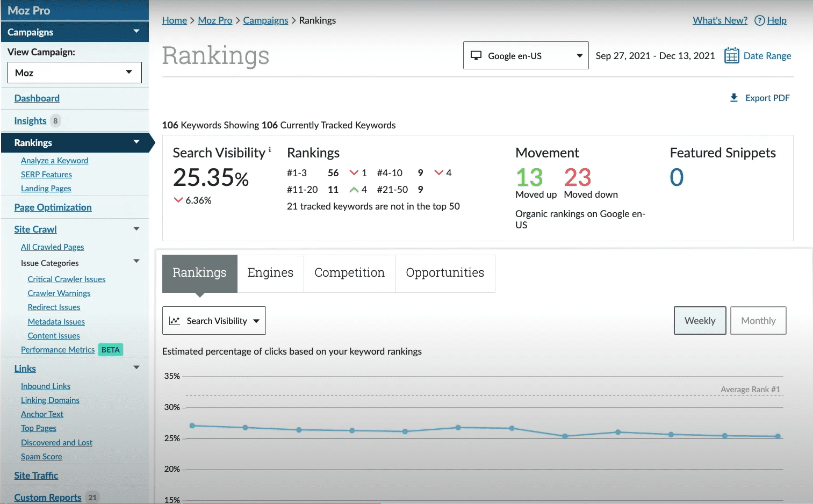Select the Weekly view toggle
Image resolution: width=813 pixels, height=504 pixels.
[x=700, y=321]
